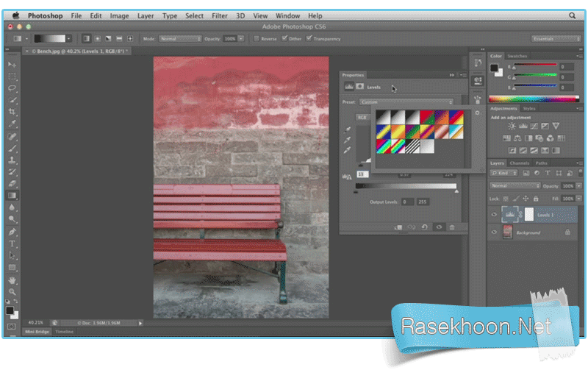Add a Curves adjustment
Image resolution: width=588 pixels, height=370 pixels.
(534, 126)
